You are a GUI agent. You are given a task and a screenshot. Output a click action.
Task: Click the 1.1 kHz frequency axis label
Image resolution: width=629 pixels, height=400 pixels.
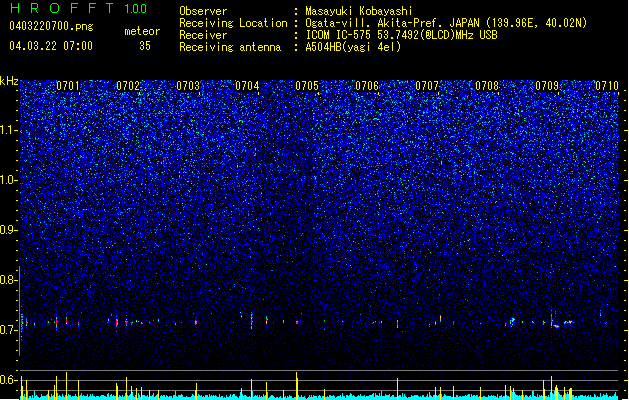[8, 130]
